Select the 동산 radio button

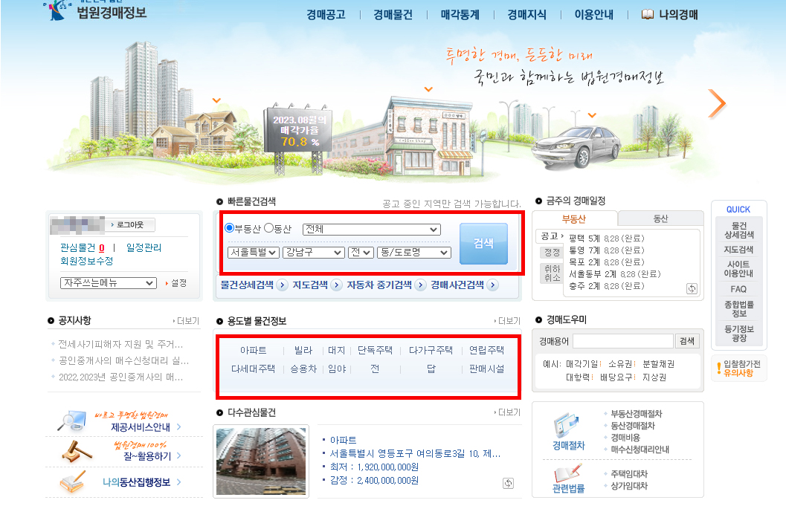pos(267,228)
